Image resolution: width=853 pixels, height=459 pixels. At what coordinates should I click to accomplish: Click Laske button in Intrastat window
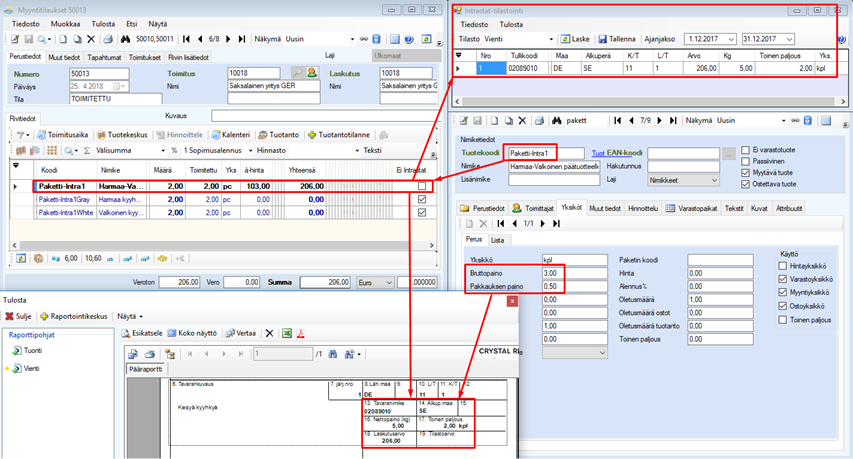tap(575, 39)
